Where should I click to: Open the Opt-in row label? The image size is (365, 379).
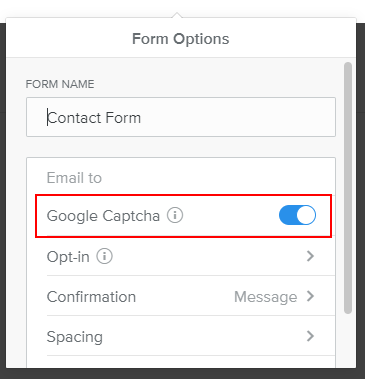coord(68,257)
